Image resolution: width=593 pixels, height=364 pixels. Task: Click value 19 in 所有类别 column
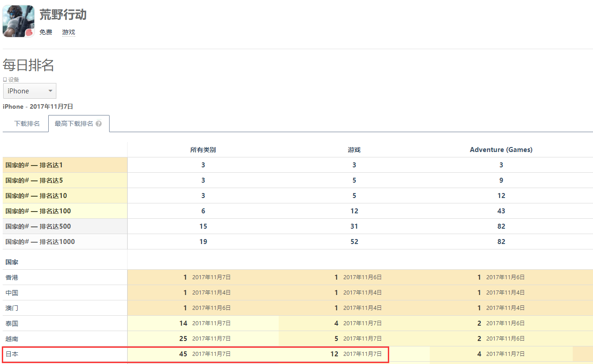coord(203,242)
